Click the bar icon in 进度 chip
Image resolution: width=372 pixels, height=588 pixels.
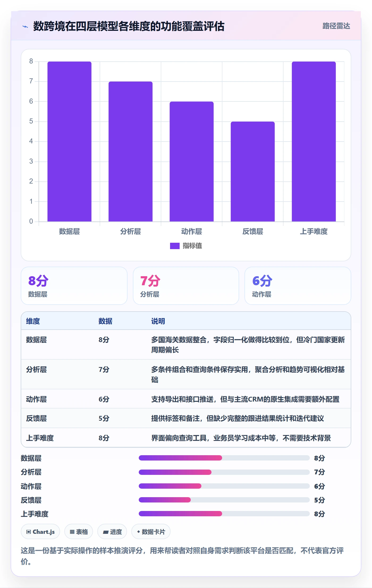click(x=106, y=532)
